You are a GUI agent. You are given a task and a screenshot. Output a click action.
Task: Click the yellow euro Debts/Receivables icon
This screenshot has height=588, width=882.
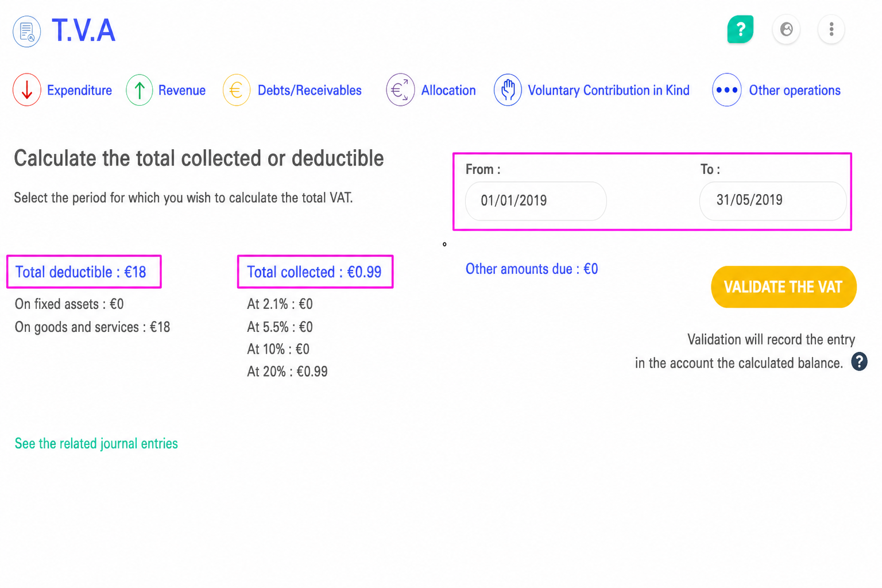[236, 90]
